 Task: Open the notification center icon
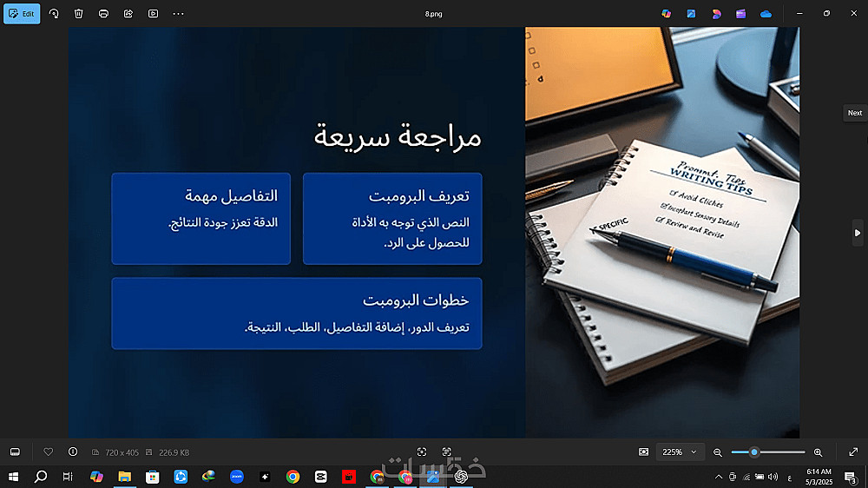coord(851,477)
